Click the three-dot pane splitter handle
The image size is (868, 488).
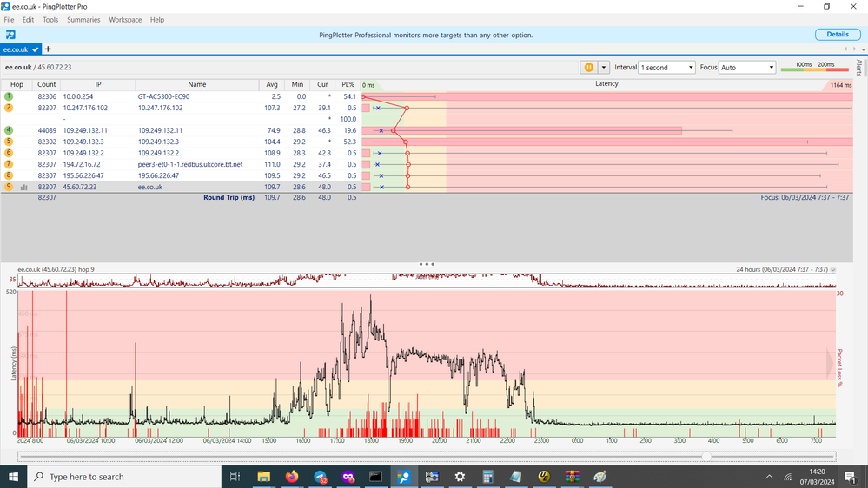pos(426,264)
